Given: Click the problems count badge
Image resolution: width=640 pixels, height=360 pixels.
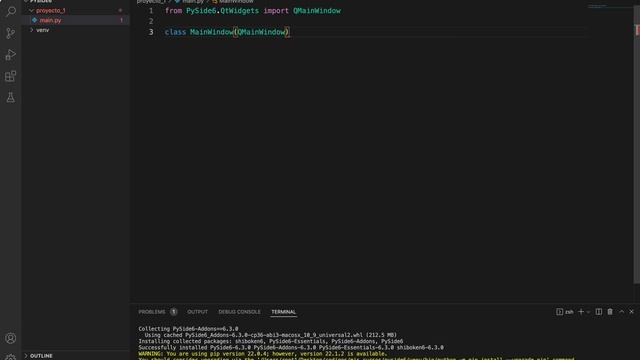Looking at the screenshot, I should click(x=173, y=312).
